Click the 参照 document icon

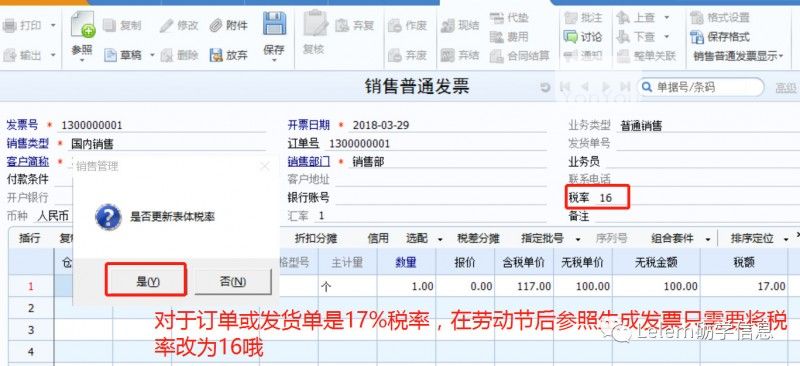pyautogui.click(x=83, y=24)
